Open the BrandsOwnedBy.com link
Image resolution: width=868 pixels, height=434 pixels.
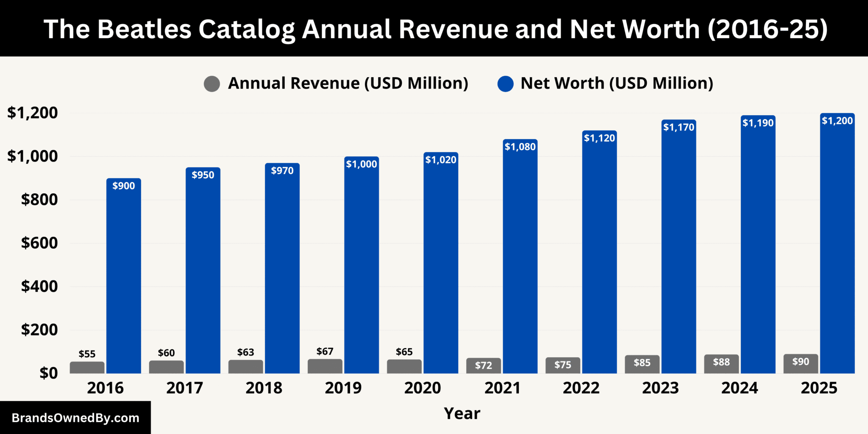pos(75,418)
